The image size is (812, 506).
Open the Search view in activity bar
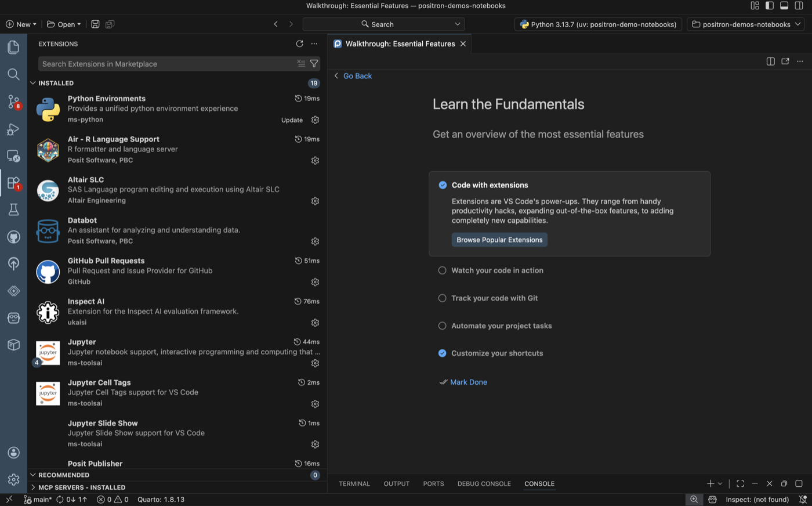tap(13, 74)
